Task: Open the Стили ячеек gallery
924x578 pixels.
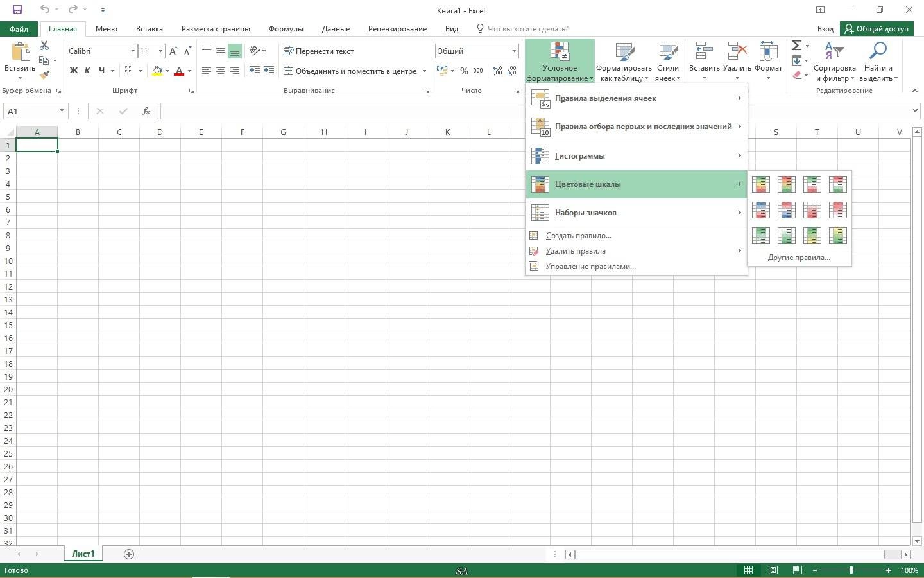Action: pos(668,62)
